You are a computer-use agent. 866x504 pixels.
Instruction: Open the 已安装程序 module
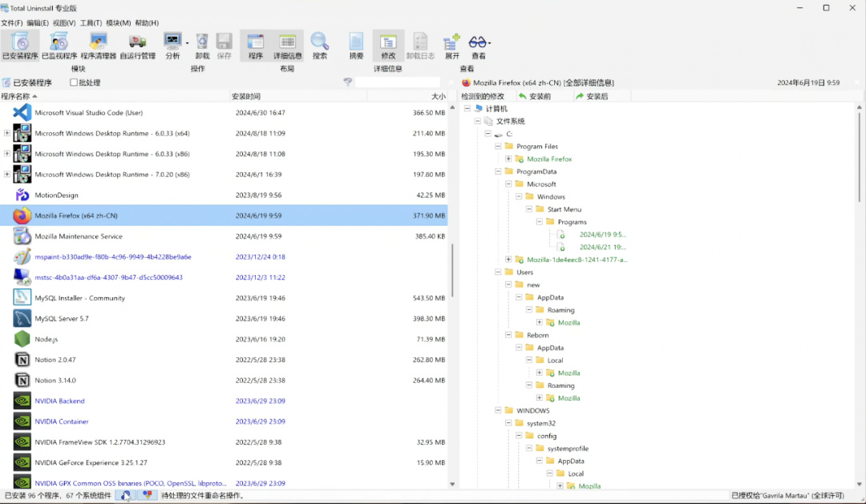coord(20,45)
